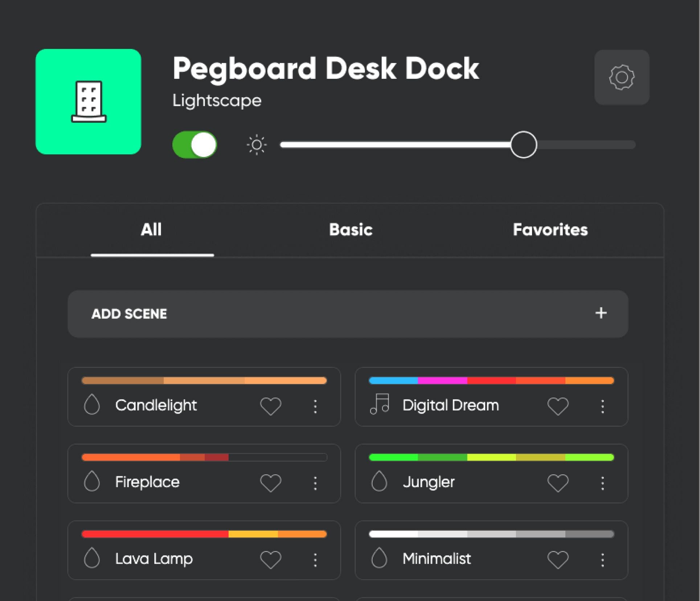
Task: Click the Jungler droplet icon
Action: coord(379,481)
